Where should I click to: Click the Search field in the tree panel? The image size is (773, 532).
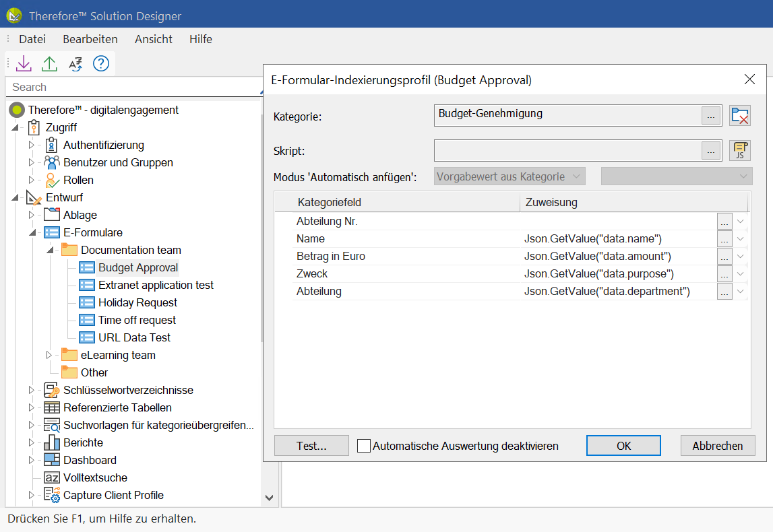tap(133, 87)
